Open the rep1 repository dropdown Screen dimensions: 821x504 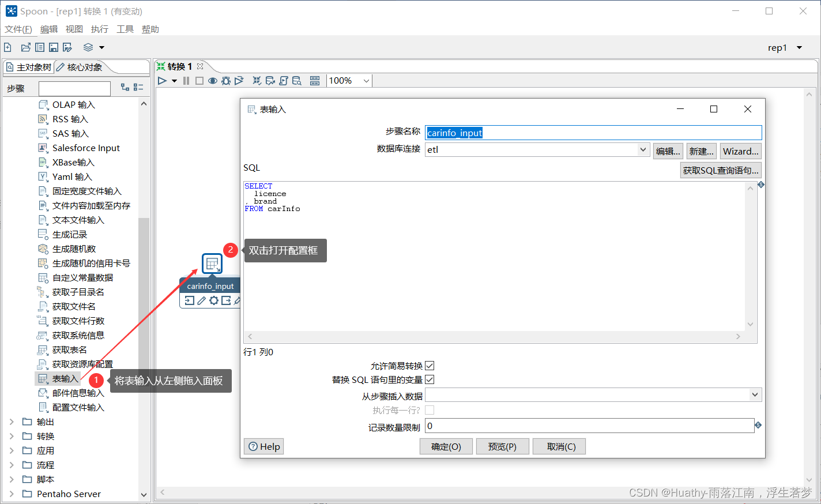tap(800, 48)
